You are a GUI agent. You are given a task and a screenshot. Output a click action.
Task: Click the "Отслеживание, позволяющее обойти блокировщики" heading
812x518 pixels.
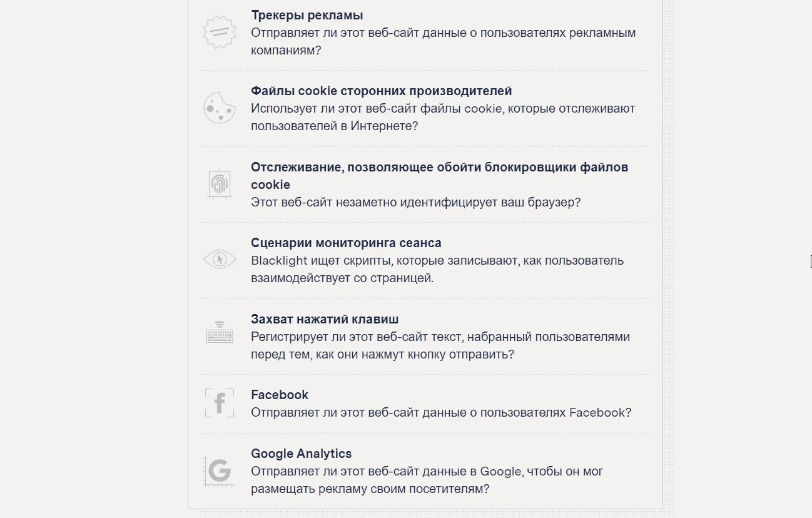[x=439, y=167]
